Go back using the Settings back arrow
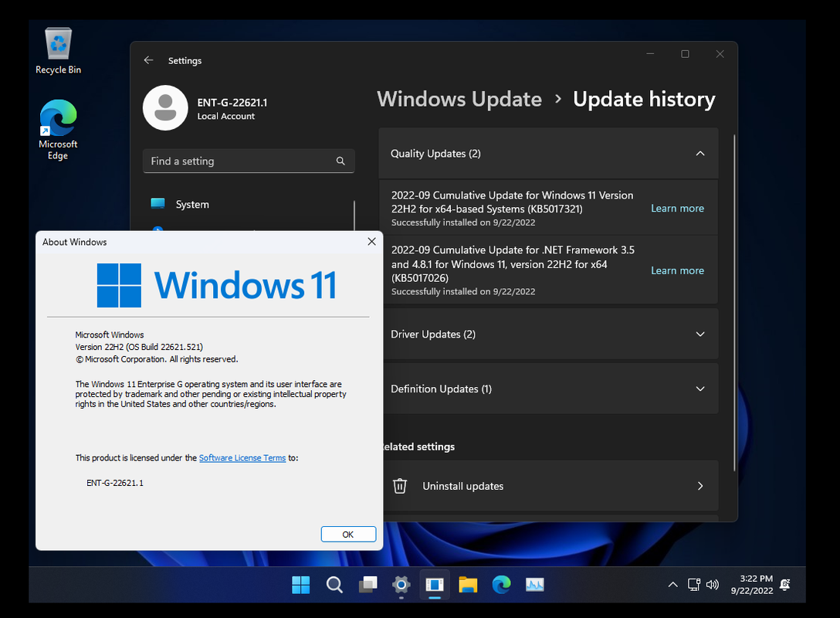This screenshot has width=840, height=618. point(148,60)
